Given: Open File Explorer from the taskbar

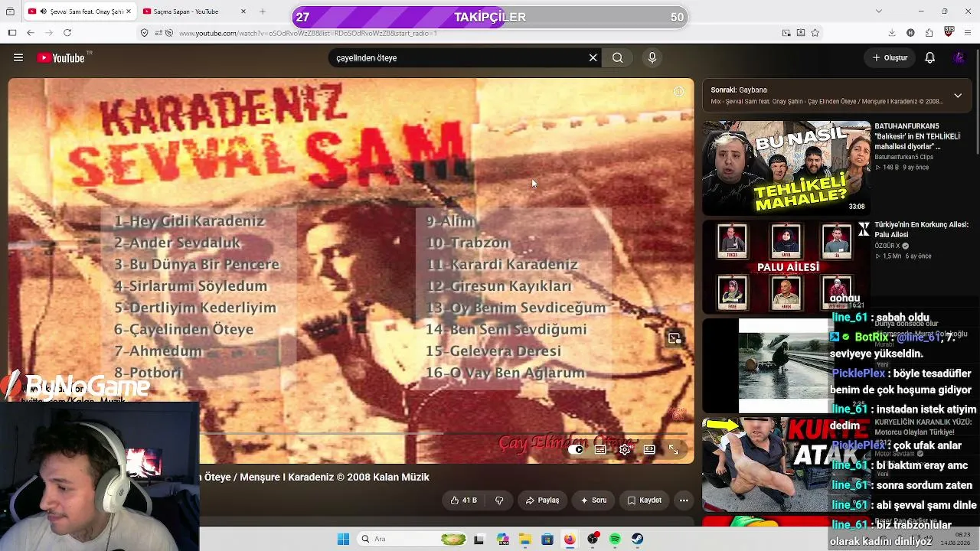Looking at the screenshot, I should pos(524,539).
